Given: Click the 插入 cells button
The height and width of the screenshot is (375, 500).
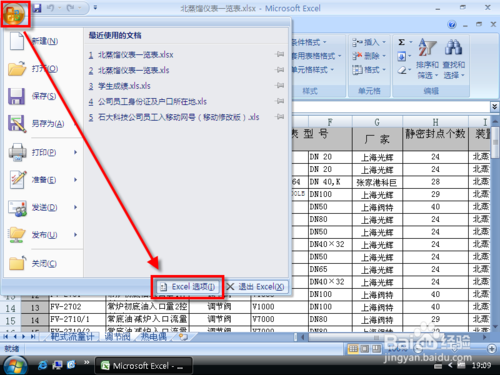Looking at the screenshot, I should pos(369,42).
